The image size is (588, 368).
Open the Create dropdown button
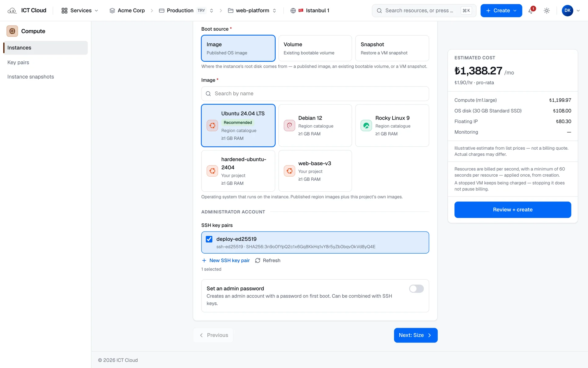pos(501,11)
